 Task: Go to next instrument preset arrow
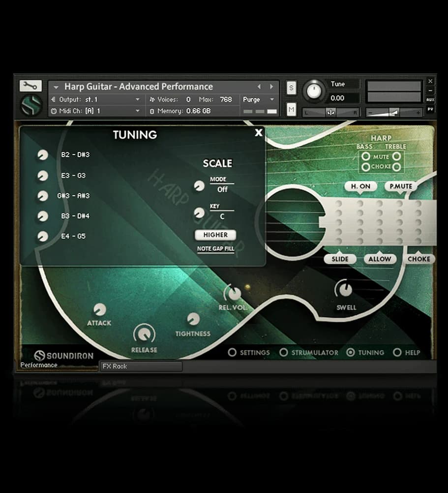point(271,87)
